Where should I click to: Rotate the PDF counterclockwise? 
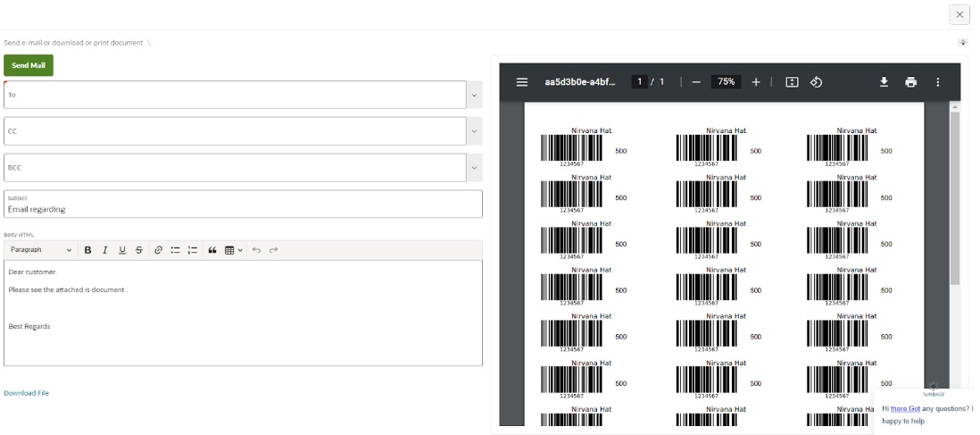click(816, 82)
